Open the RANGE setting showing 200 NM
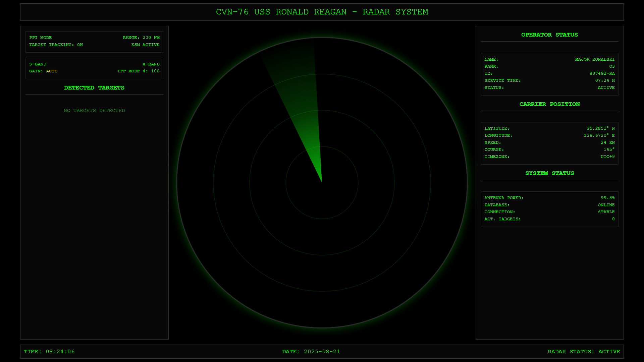Image resolution: width=644 pixels, height=362 pixels. 141,38
